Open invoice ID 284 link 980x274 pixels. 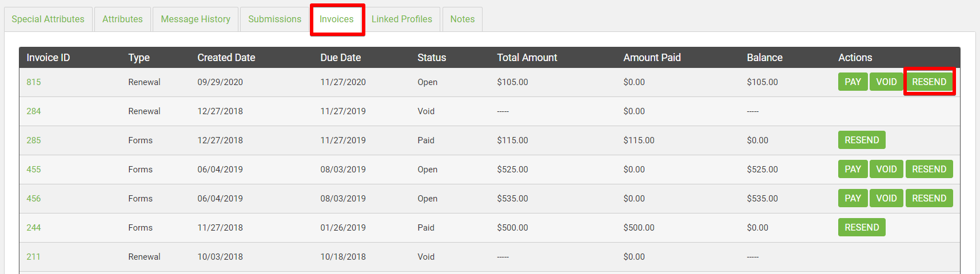pos(34,111)
